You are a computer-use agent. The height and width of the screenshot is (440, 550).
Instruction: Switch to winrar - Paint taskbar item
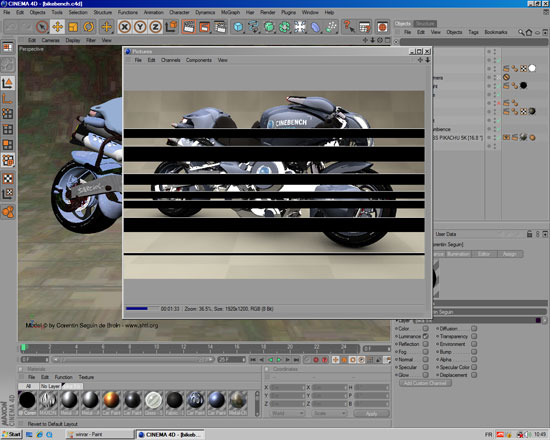100,435
